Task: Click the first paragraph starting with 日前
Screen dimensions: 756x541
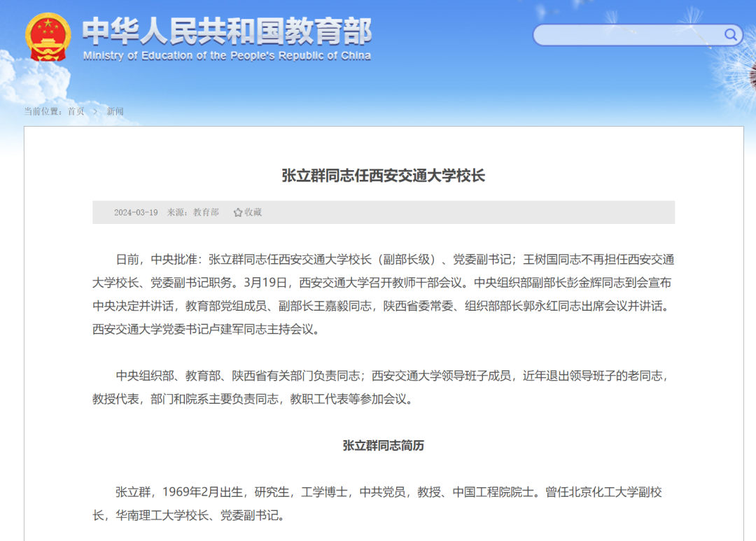Action: [x=383, y=294]
